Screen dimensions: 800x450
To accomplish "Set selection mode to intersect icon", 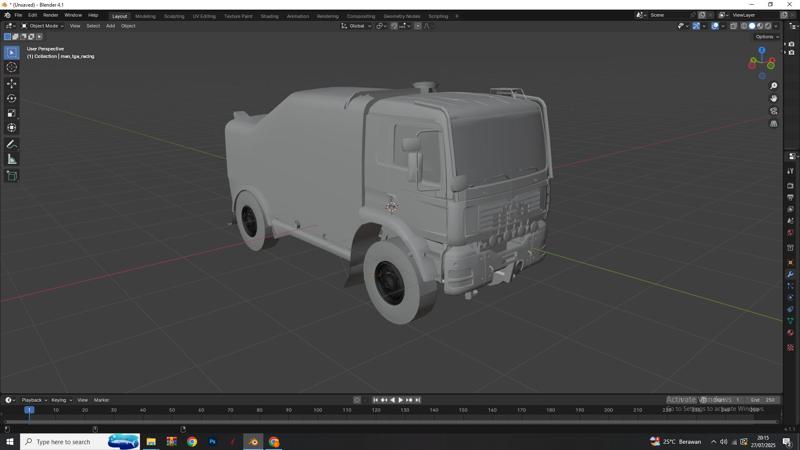I will [39, 37].
